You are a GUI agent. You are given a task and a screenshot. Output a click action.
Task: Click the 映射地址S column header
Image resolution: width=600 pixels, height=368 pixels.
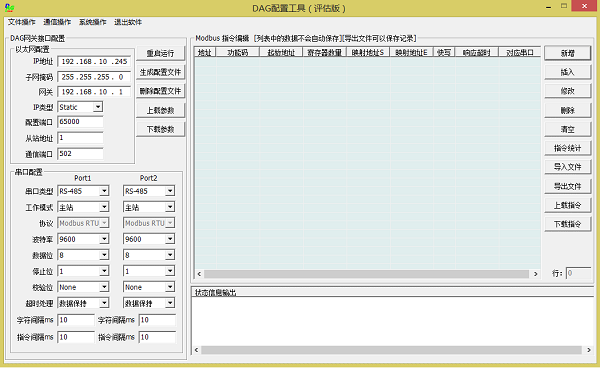click(368, 52)
